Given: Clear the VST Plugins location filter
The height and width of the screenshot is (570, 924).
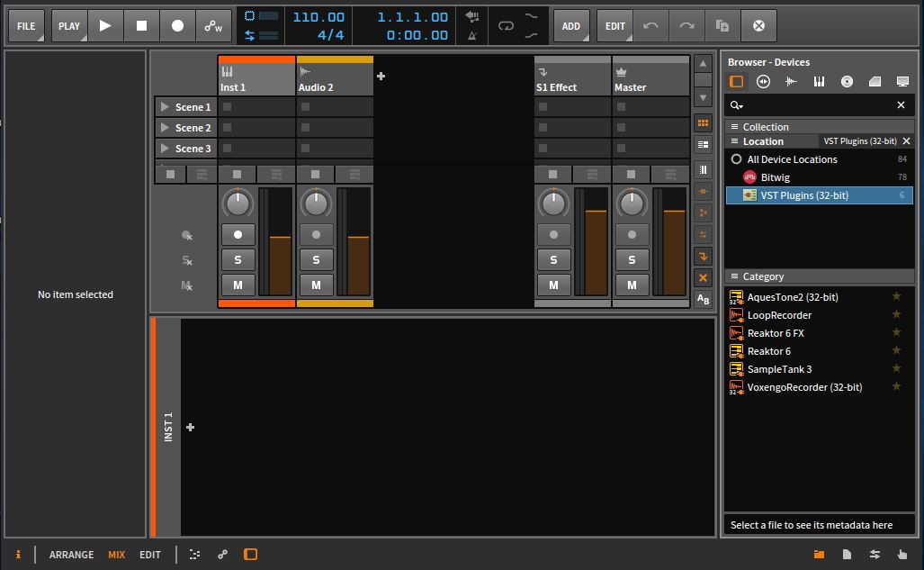Looking at the screenshot, I should 906,141.
